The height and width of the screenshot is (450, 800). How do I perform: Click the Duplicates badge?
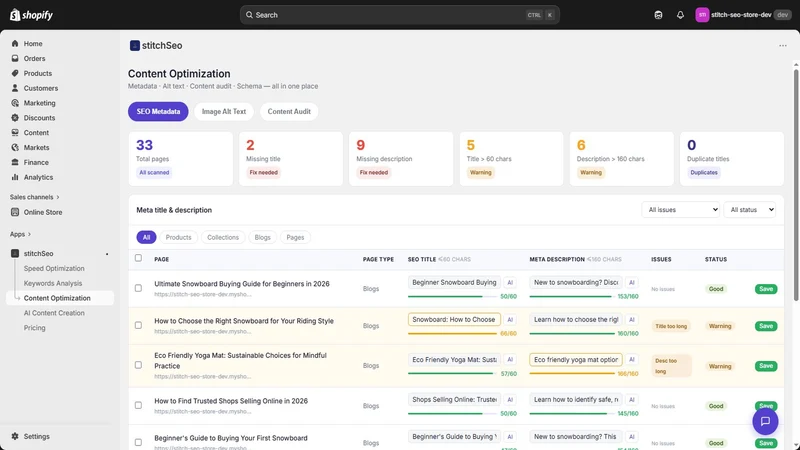[704, 172]
